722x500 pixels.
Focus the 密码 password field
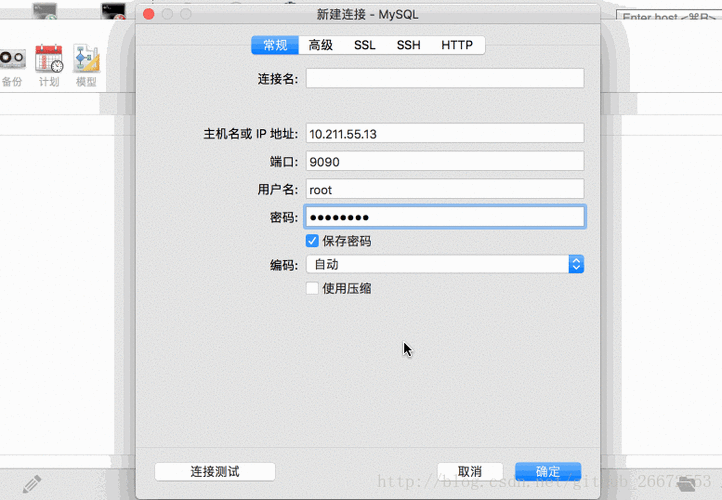click(445, 217)
